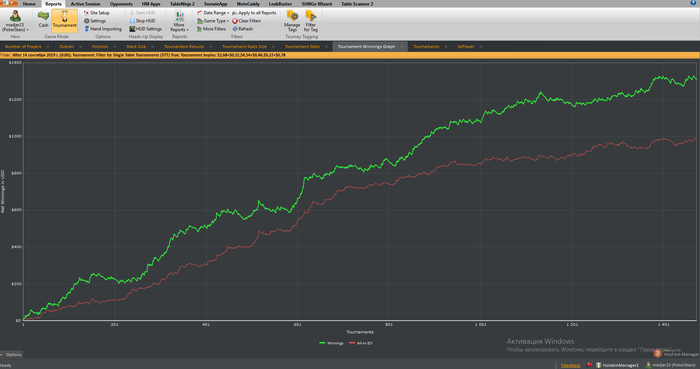Image resolution: width=700 pixels, height=369 pixels.
Task: Close the Tournament Winnings Graph tab
Action: pyautogui.click(x=402, y=46)
